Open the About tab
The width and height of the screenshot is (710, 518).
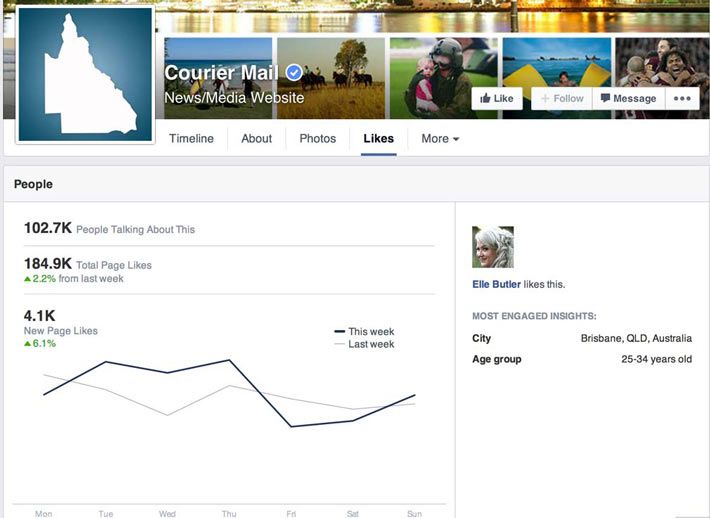(256, 139)
